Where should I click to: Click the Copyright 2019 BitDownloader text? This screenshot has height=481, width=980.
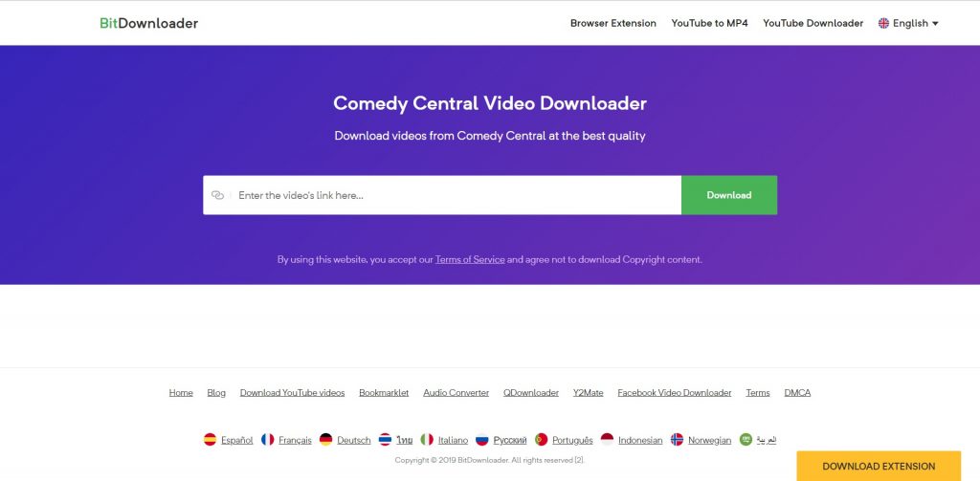(489, 460)
